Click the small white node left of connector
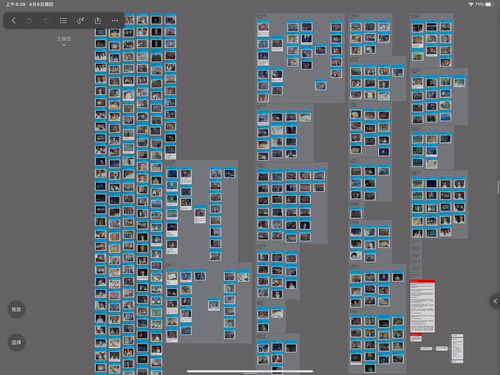 [x=426, y=348]
